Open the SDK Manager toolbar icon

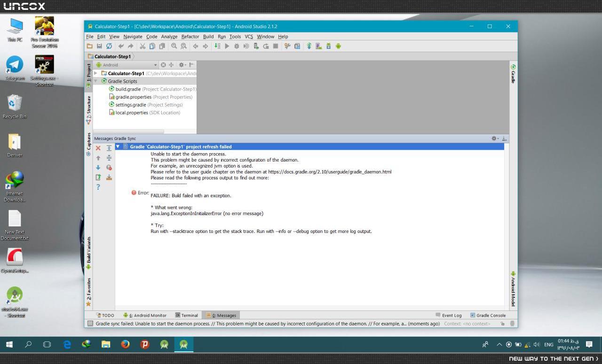click(328, 46)
